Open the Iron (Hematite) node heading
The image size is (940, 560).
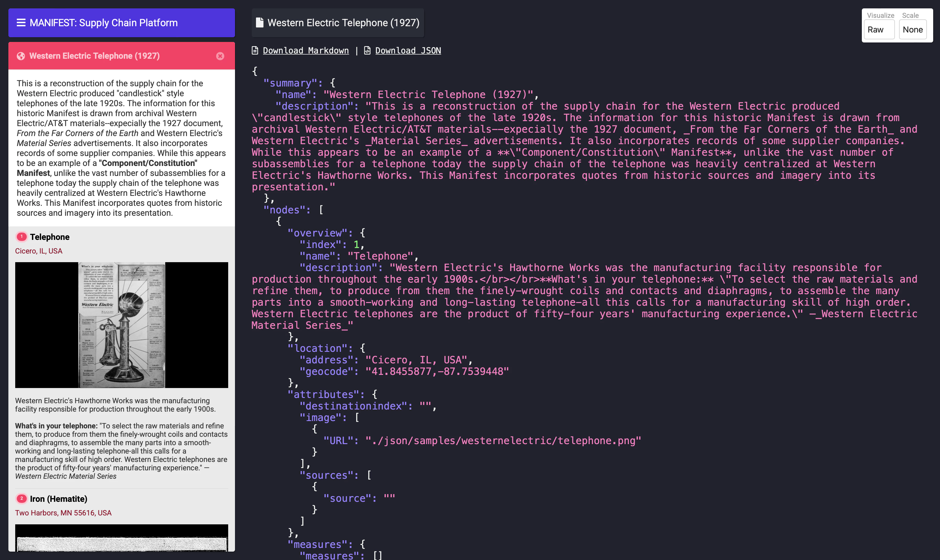point(58,499)
